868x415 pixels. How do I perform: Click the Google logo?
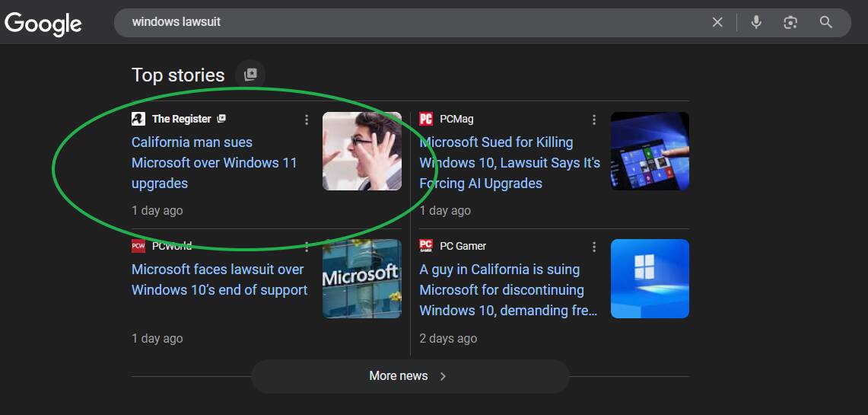(43, 23)
